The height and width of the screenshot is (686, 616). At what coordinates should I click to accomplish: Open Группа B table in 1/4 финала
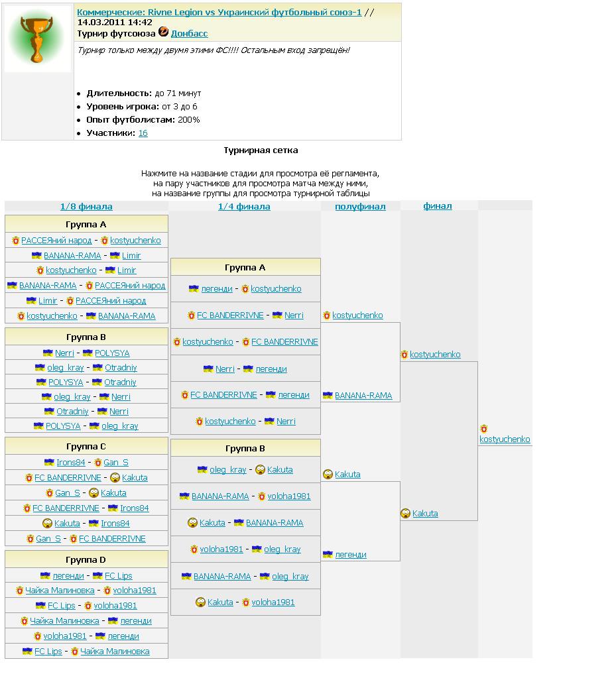tap(245, 449)
